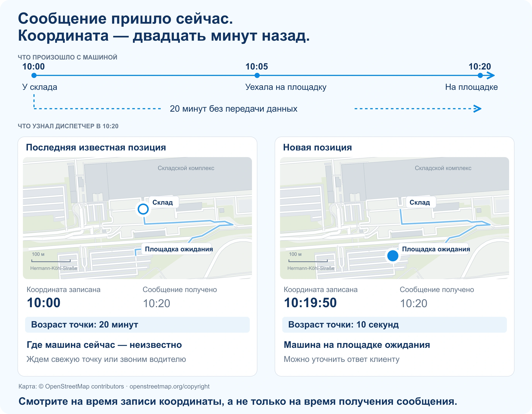Click the Последняя известная позиция heading

96,148
